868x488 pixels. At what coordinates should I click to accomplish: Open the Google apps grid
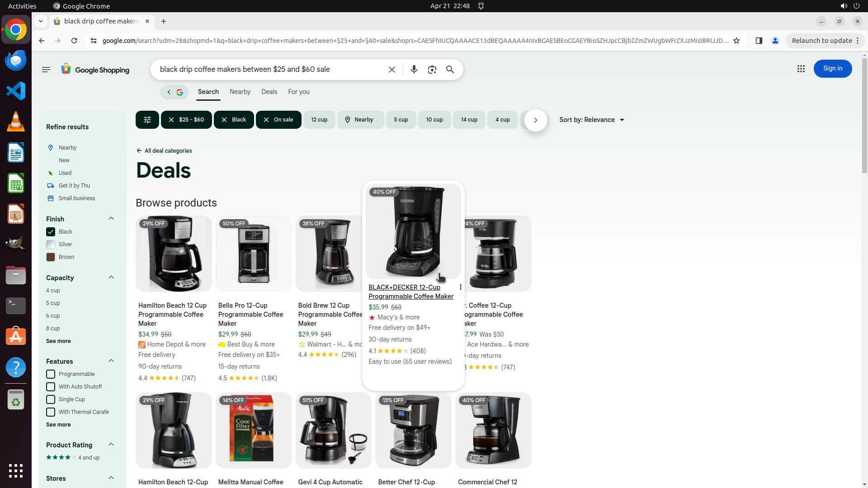(x=801, y=69)
